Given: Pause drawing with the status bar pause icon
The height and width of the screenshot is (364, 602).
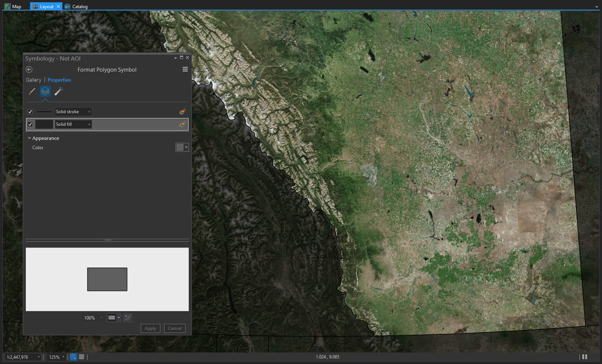Looking at the screenshot, I should point(584,357).
